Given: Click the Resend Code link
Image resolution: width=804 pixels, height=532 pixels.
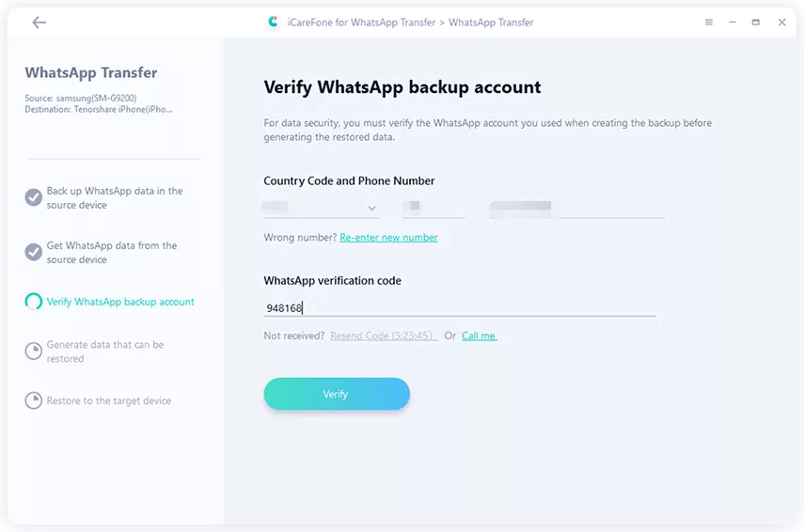Looking at the screenshot, I should tap(384, 336).
